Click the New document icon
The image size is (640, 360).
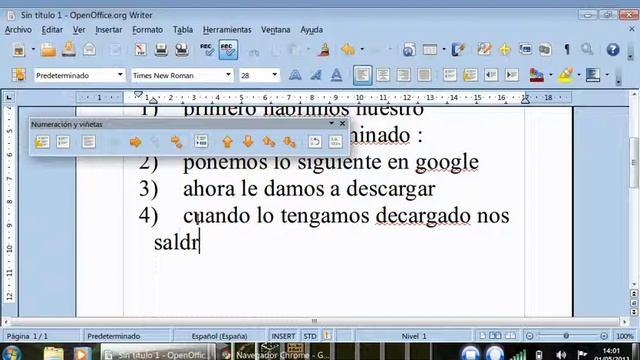tap(19, 50)
